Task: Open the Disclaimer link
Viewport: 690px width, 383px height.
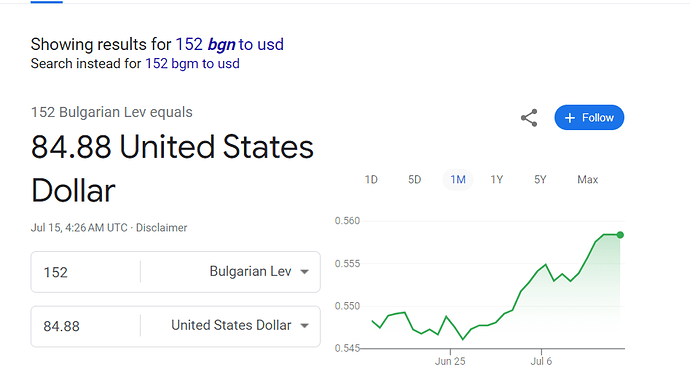Action: tap(161, 228)
